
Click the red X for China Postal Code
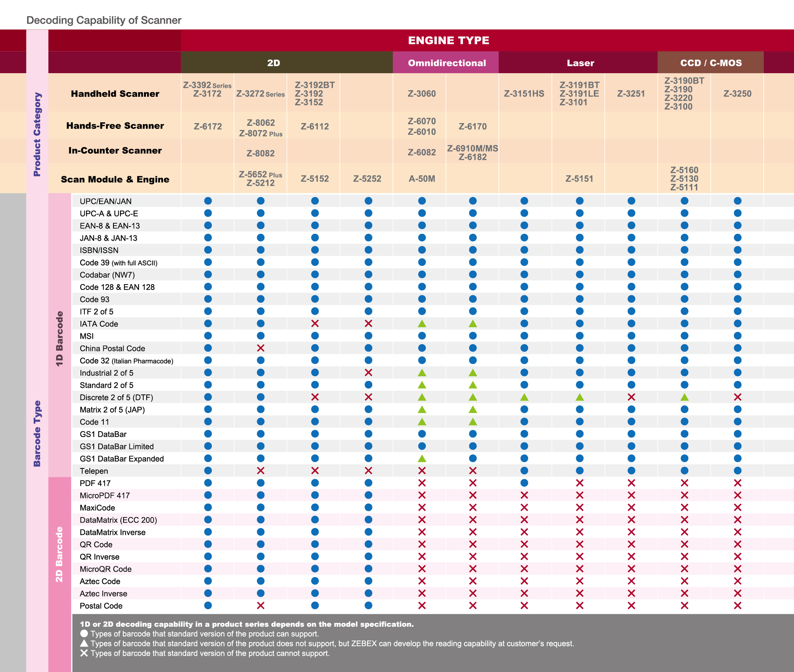click(x=261, y=348)
